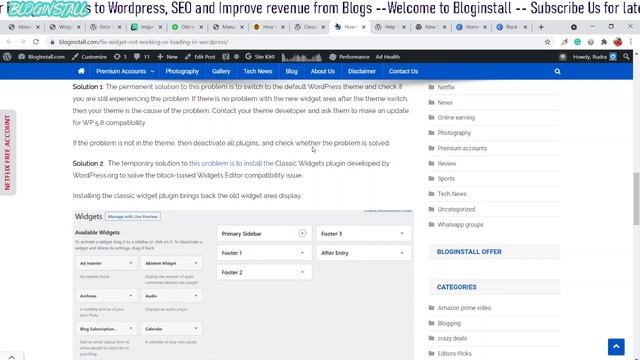
Task: Click the NETFLIX FREE ACCOUNT side tab
Action: click(7, 153)
